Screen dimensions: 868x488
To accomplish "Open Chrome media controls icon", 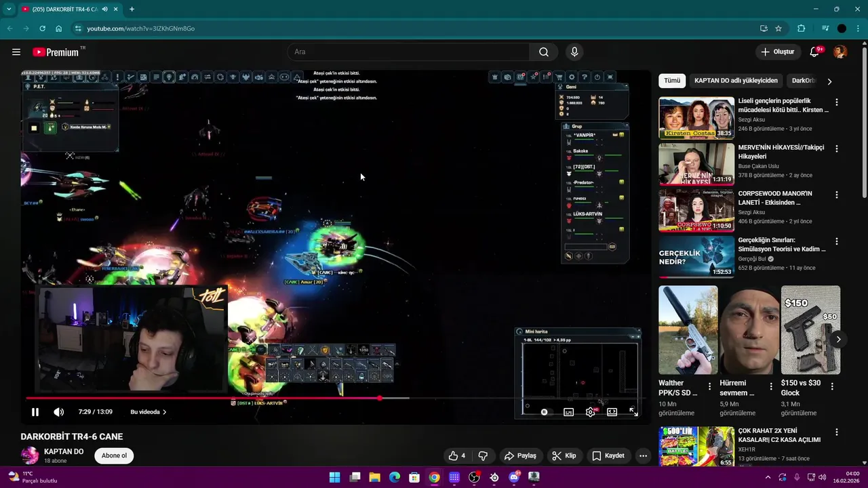I will [x=825, y=28].
